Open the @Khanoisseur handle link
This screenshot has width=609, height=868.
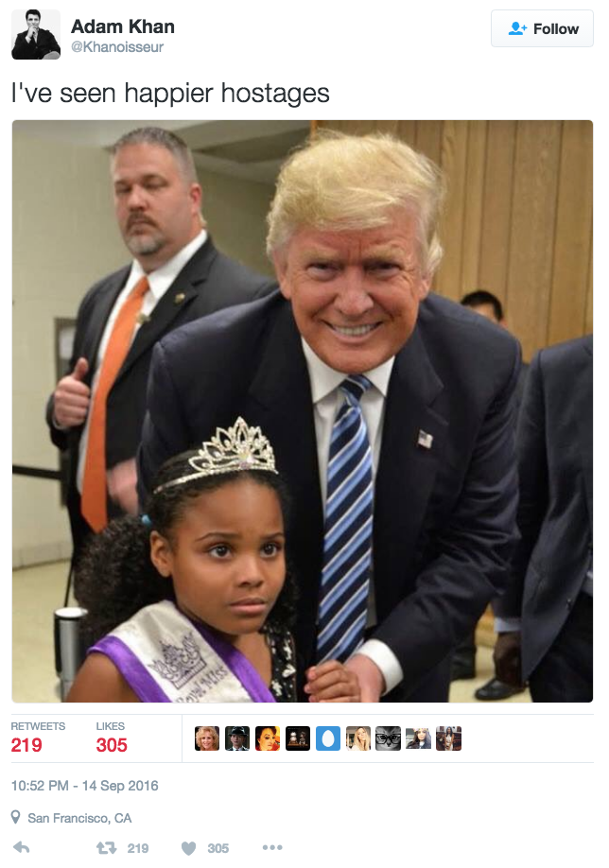point(117,47)
